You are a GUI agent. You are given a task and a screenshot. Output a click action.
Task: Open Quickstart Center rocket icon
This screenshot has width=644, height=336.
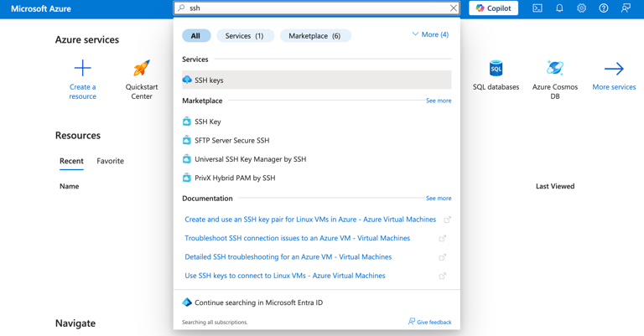(x=142, y=69)
